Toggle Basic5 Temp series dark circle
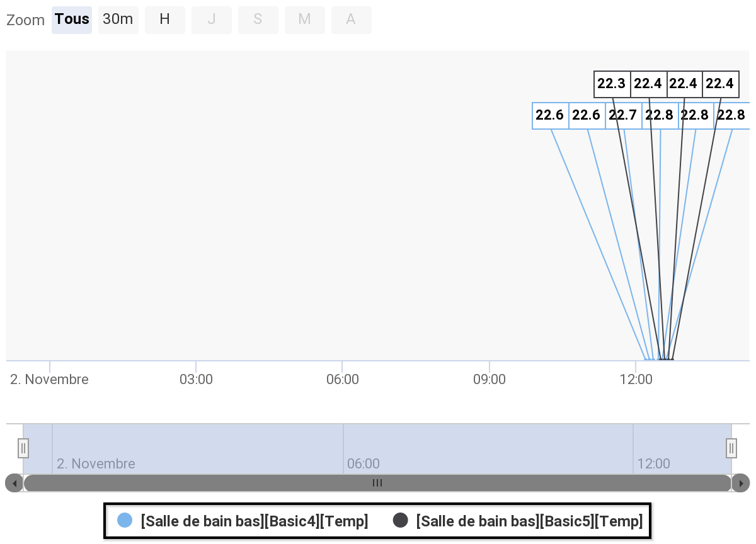This screenshot has height=544, width=756. [x=401, y=521]
